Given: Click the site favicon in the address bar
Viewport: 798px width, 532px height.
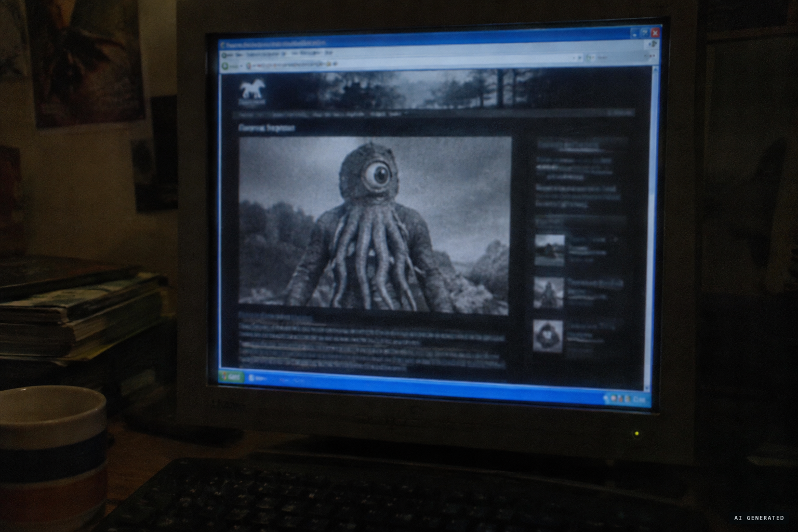Looking at the screenshot, I should click(248, 66).
